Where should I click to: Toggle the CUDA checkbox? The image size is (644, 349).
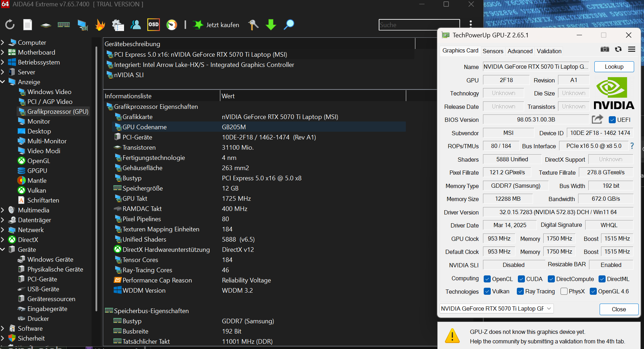coord(521,279)
